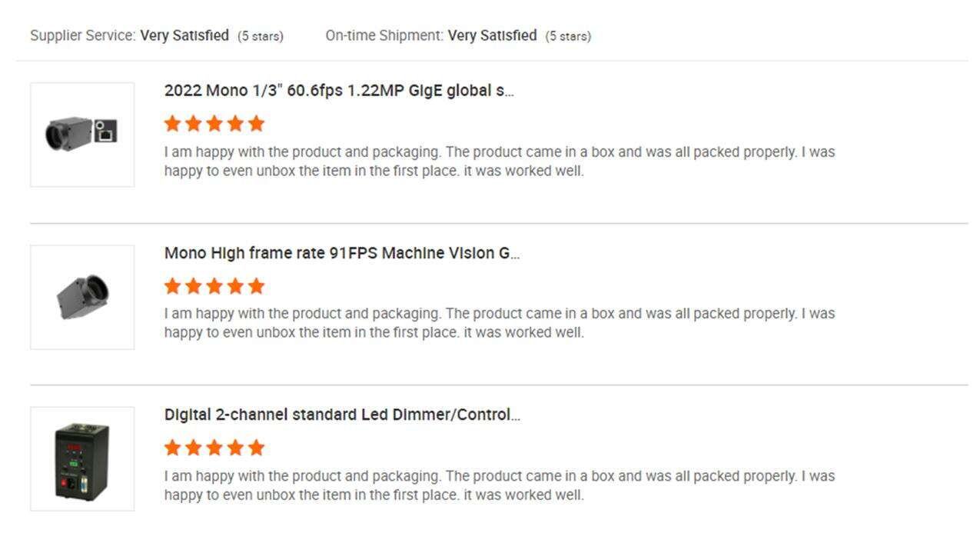Open "2022 Mono 1/3" 60.6fps" product title

(x=339, y=91)
